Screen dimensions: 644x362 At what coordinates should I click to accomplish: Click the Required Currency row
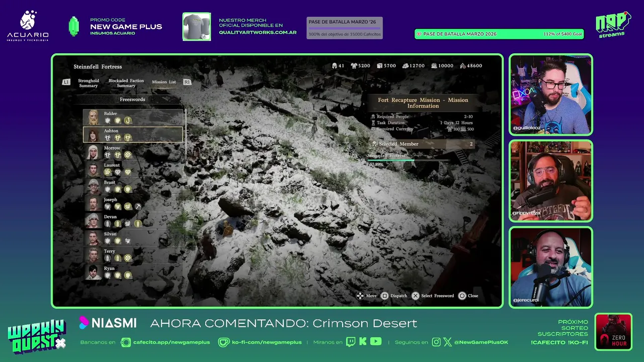click(x=422, y=129)
